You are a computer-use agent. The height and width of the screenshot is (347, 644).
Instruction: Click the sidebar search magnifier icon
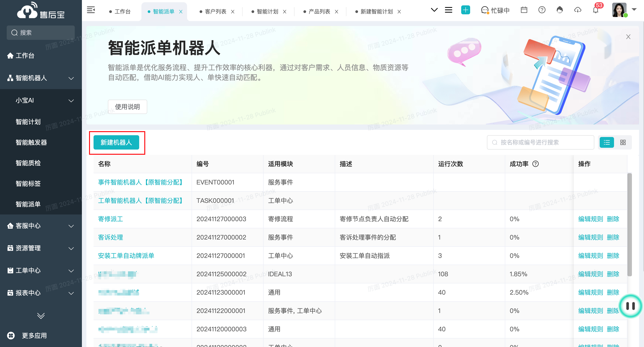click(15, 32)
